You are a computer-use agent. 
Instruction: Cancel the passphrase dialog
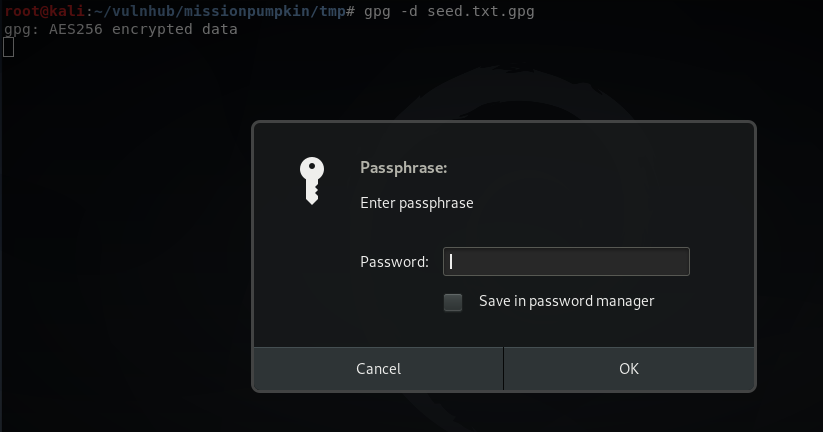coord(378,368)
